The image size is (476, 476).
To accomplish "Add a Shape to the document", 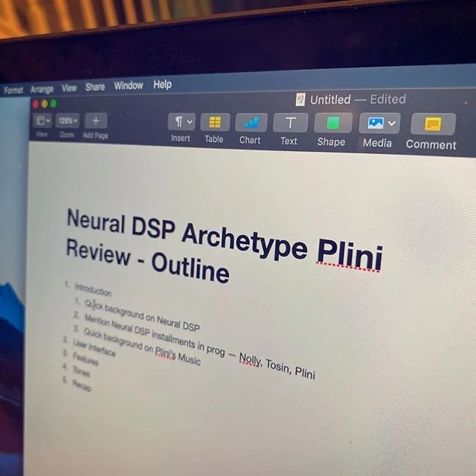I will pyautogui.click(x=333, y=123).
